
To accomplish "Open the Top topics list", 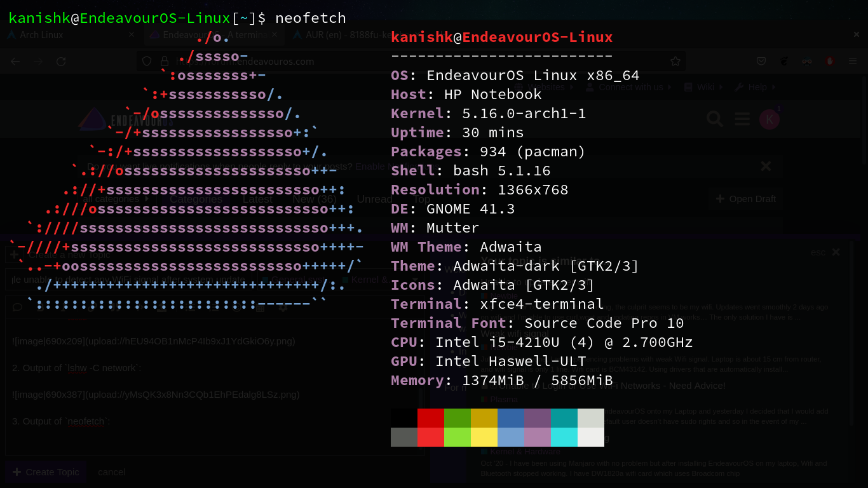I will 422,199.
